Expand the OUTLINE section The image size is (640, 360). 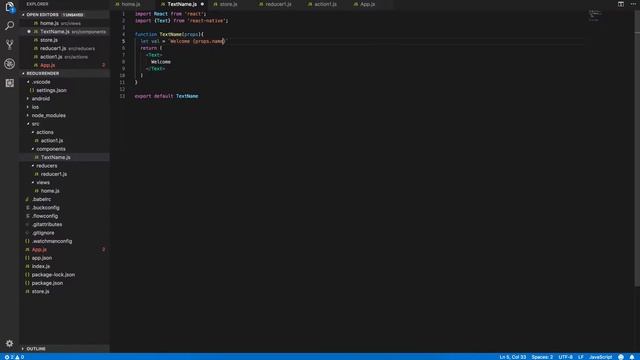[64, 349]
